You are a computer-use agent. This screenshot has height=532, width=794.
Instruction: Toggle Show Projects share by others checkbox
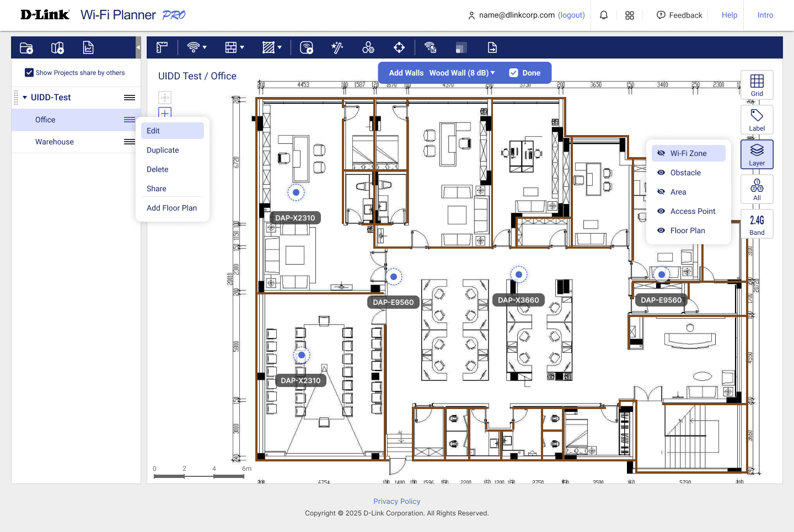(29, 73)
